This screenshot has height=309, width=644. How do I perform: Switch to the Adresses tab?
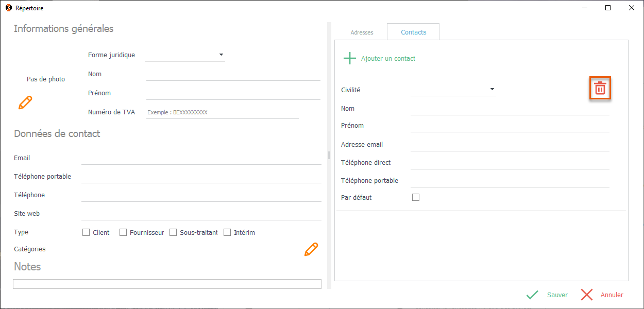pos(362,32)
